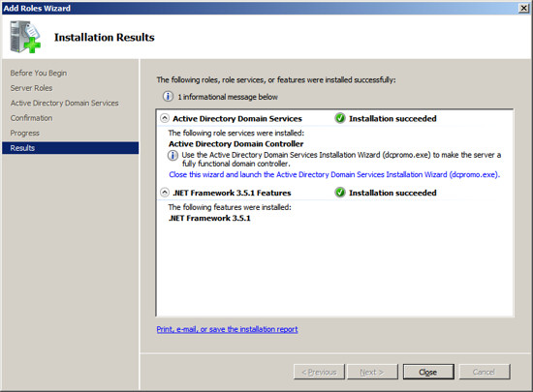Viewport: 533px width, 392px height.
Task: Collapse the Active Directory Domain Services section
Action: pos(165,118)
